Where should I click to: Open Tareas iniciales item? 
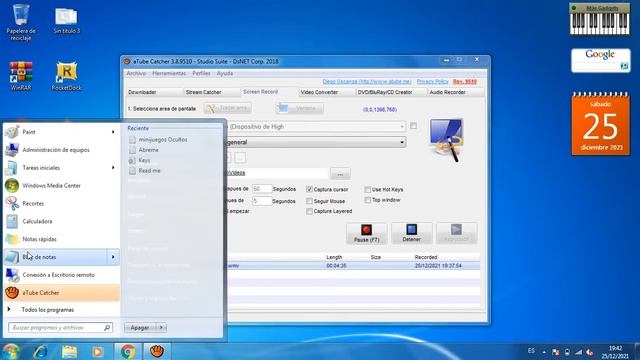point(61,168)
